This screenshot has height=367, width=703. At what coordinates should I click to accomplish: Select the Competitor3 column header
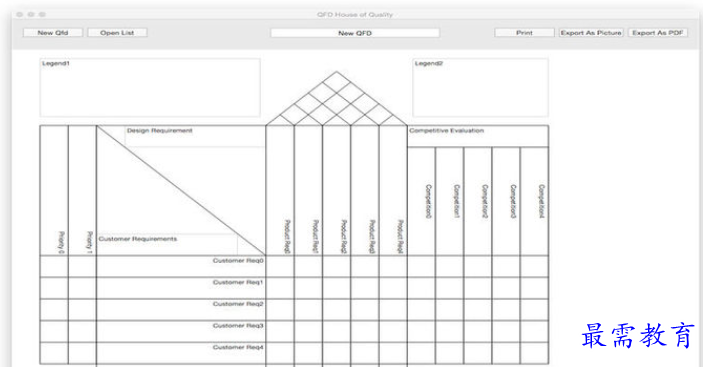pyautogui.click(x=506, y=201)
